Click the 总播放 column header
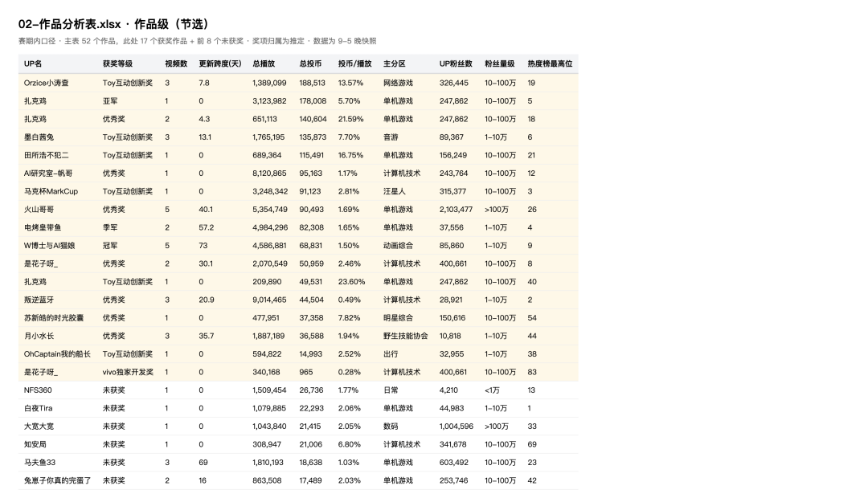This screenshot has height=494, width=868. point(264,63)
